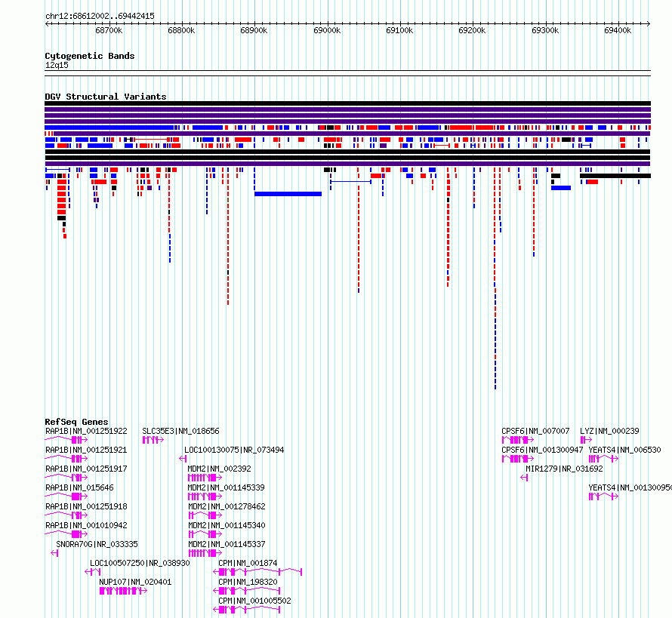Click the MIR1279 arrow glyph
The width and height of the screenshot is (672, 618).
(x=524, y=478)
